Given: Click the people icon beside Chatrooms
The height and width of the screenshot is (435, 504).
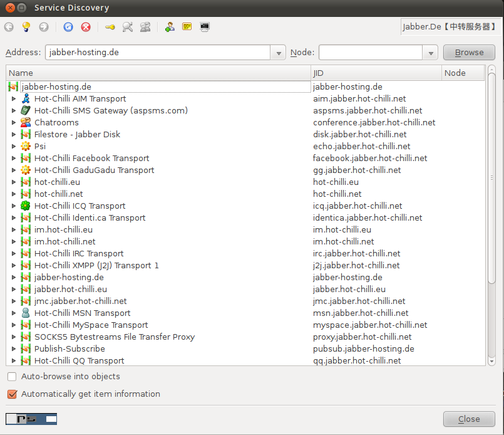Looking at the screenshot, I should point(26,122).
